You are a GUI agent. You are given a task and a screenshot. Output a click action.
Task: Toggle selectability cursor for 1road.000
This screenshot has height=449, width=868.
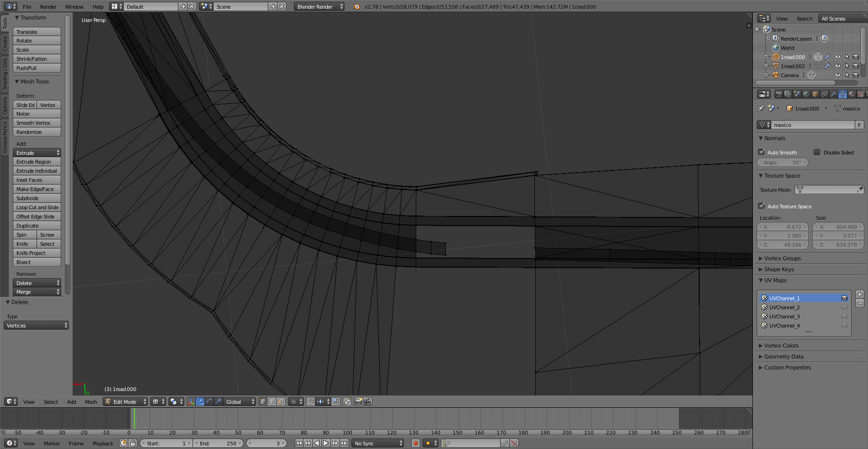coord(847,57)
